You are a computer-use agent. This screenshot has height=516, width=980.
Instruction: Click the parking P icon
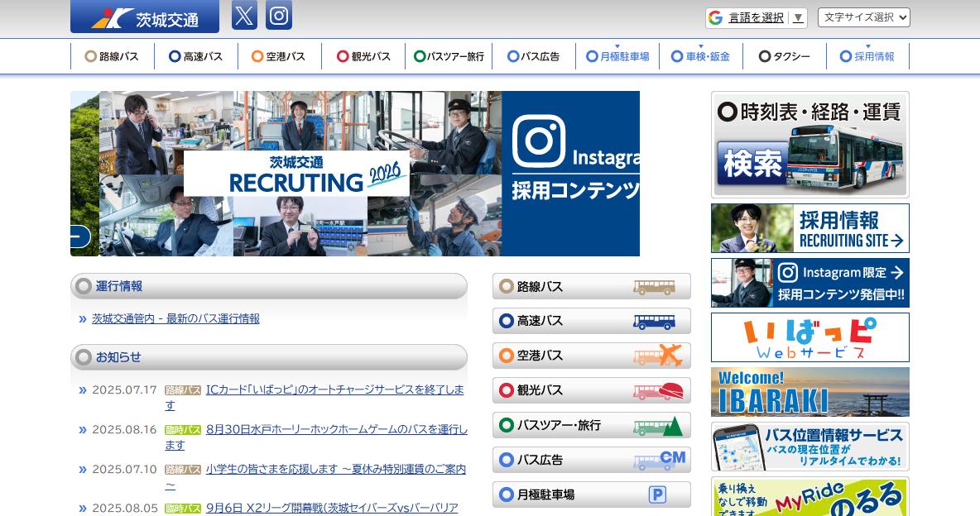[657, 495]
